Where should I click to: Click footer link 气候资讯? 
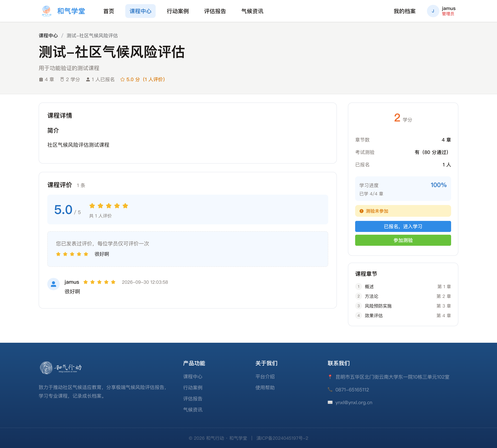(193, 410)
